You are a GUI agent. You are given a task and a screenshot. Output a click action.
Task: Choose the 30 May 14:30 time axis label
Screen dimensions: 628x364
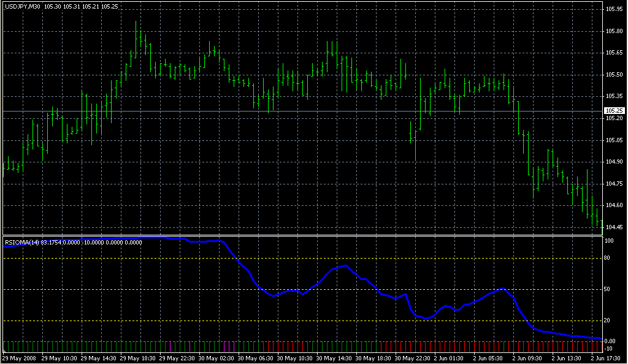coord(334,358)
